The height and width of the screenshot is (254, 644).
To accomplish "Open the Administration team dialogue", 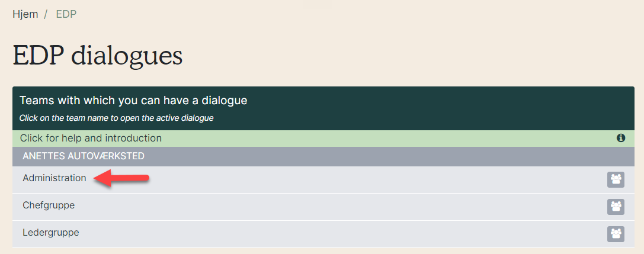I will [55, 178].
